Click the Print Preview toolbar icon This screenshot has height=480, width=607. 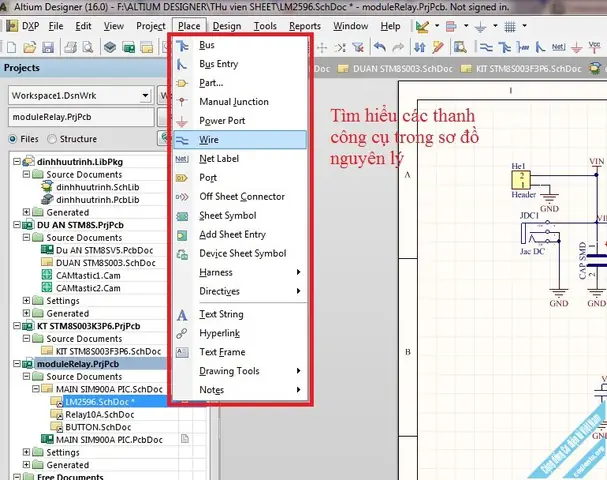[x=88, y=47]
